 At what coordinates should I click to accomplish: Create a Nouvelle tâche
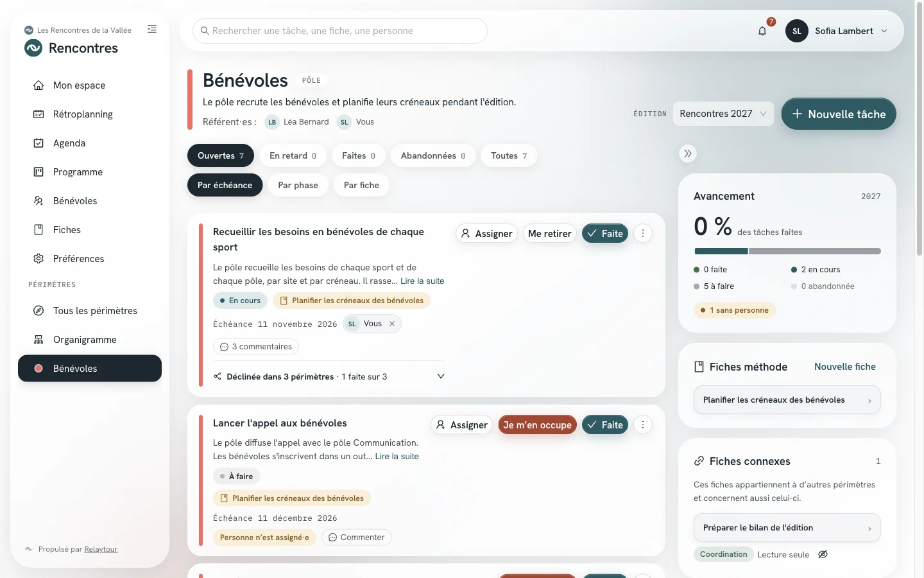[x=839, y=114]
